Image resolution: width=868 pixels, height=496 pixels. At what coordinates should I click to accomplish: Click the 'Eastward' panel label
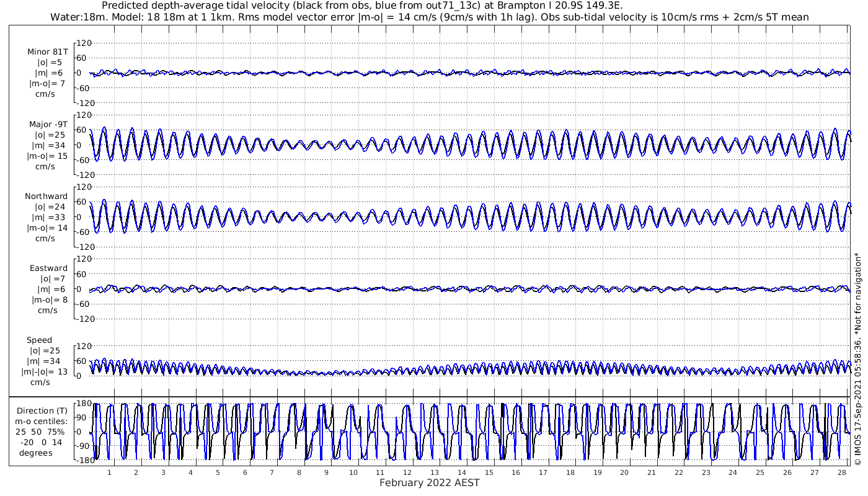48,268
